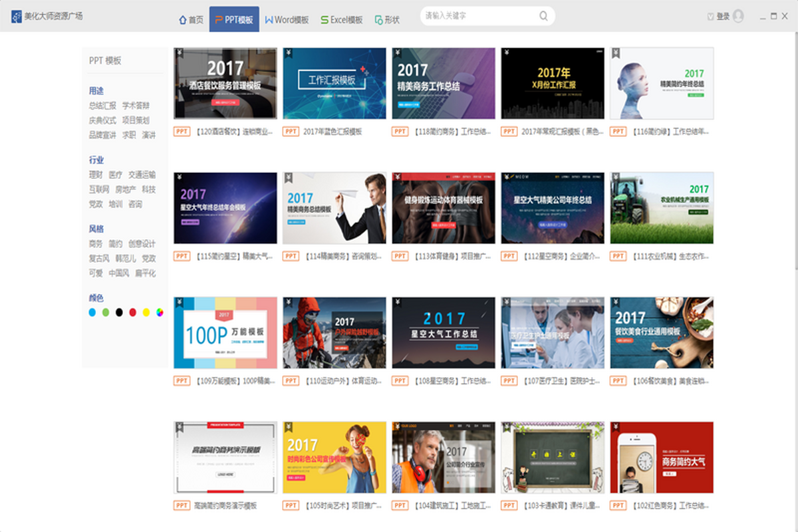Click the search magnifier icon

(543, 16)
